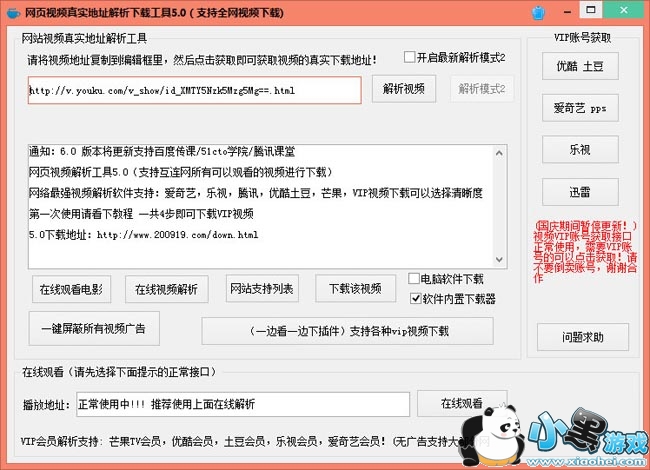The height and width of the screenshot is (470, 650).
Task: Close the video parser window
Action: point(623,10)
